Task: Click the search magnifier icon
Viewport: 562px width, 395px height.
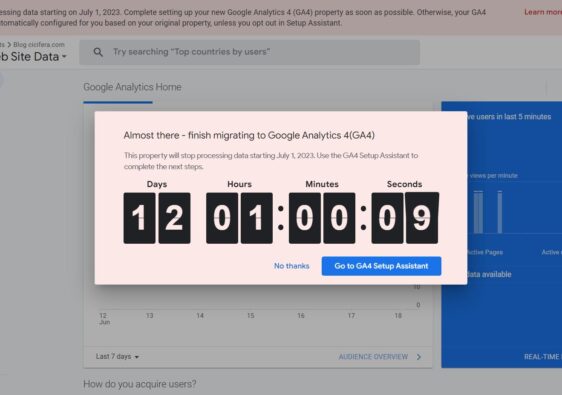Action: [x=98, y=52]
